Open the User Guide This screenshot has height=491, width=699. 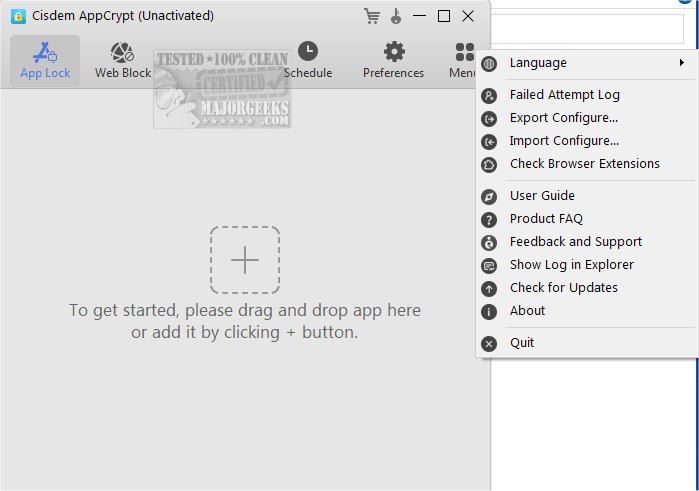(x=587, y=196)
